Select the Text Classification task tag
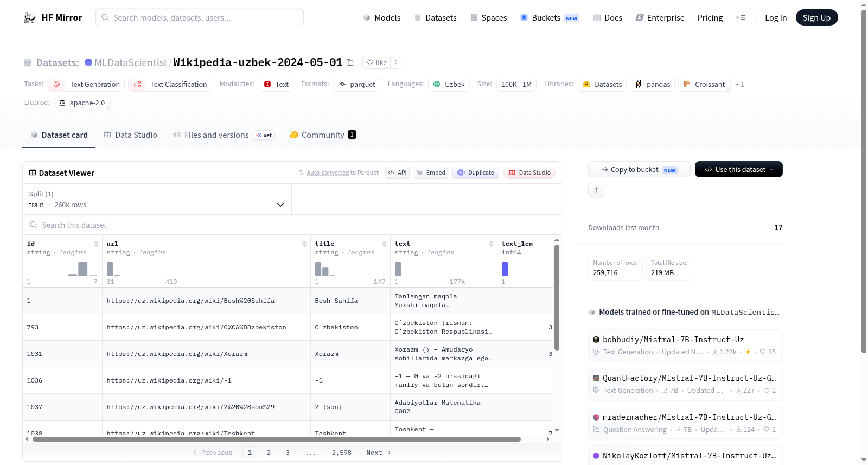 170,84
